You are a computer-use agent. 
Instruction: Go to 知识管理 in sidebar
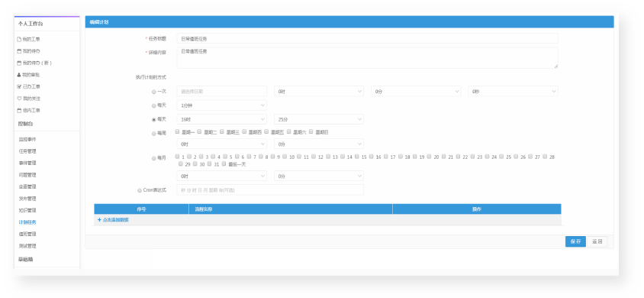click(27, 210)
